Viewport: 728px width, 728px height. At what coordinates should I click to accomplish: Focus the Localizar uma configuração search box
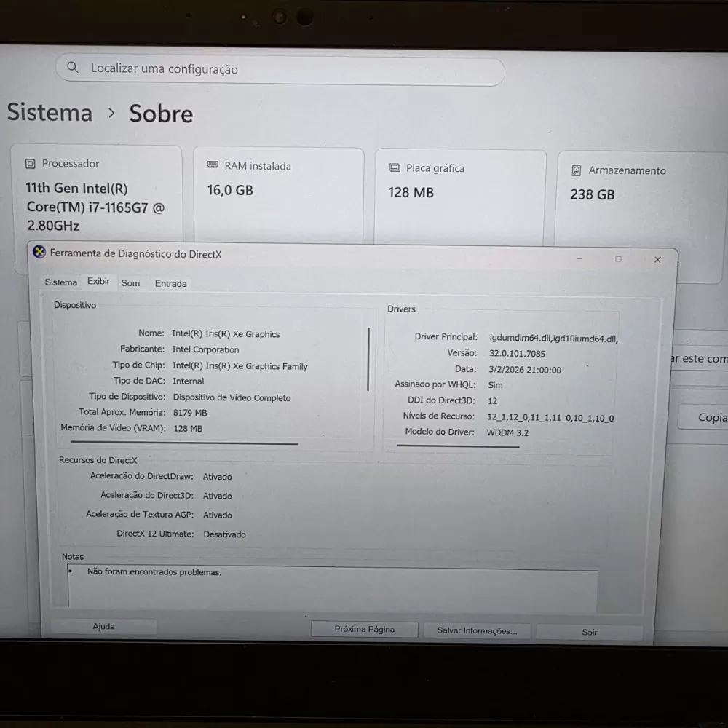pyautogui.click(x=280, y=70)
